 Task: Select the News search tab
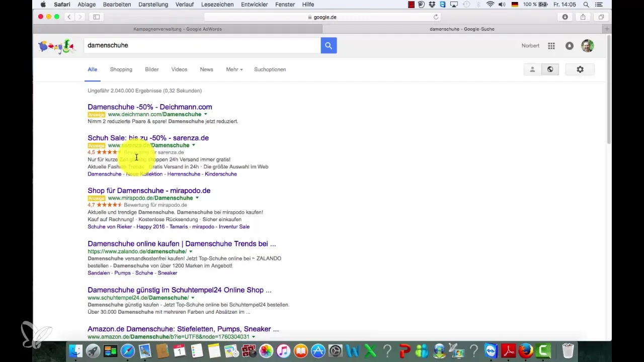207,69
